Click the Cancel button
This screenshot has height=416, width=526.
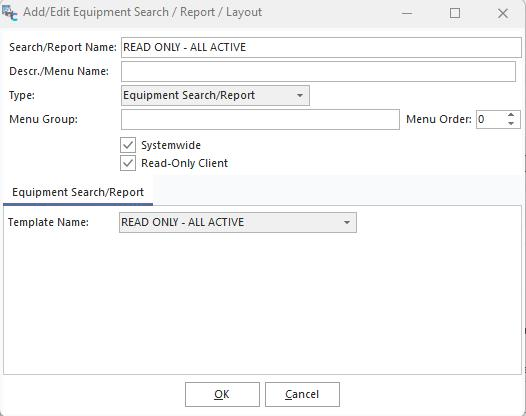pos(302,395)
